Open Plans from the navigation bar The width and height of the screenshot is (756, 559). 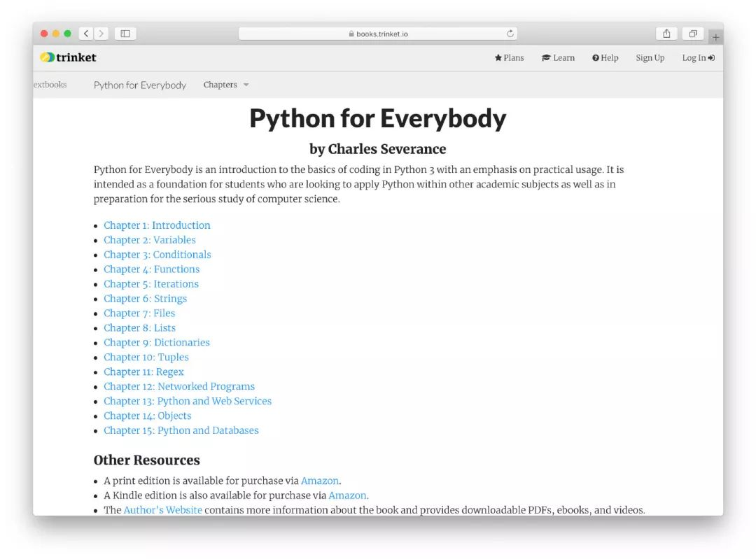[x=509, y=58]
